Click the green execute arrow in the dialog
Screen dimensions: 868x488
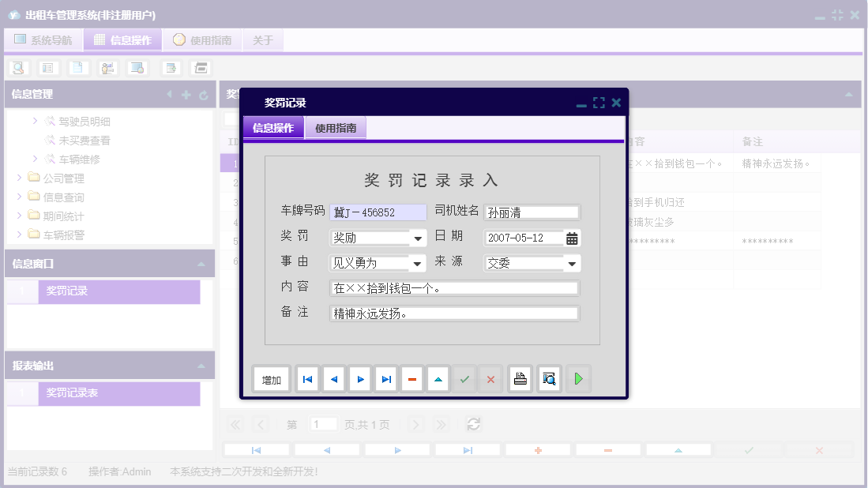point(577,379)
